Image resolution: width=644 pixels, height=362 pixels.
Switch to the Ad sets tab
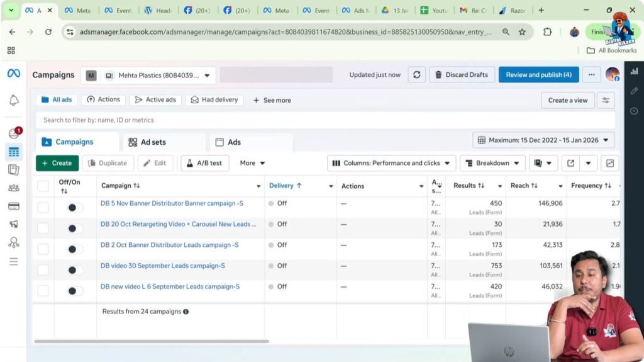coord(164,142)
